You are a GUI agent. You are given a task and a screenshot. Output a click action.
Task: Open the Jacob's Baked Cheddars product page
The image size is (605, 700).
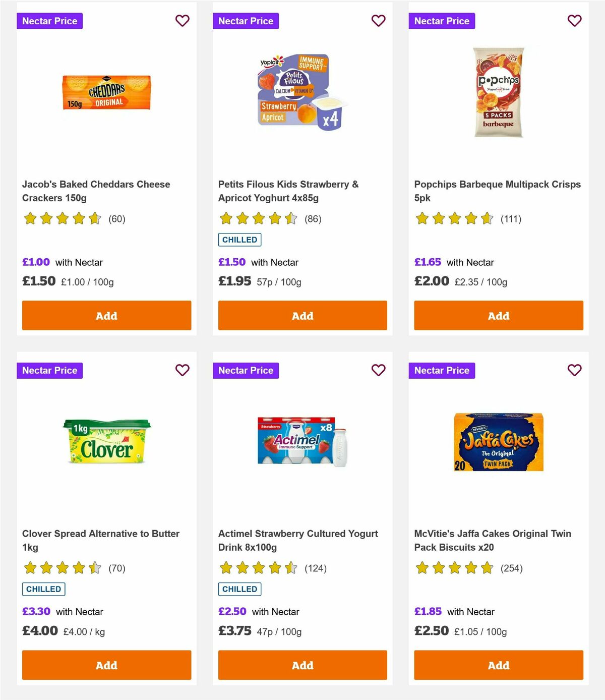pos(96,191)
